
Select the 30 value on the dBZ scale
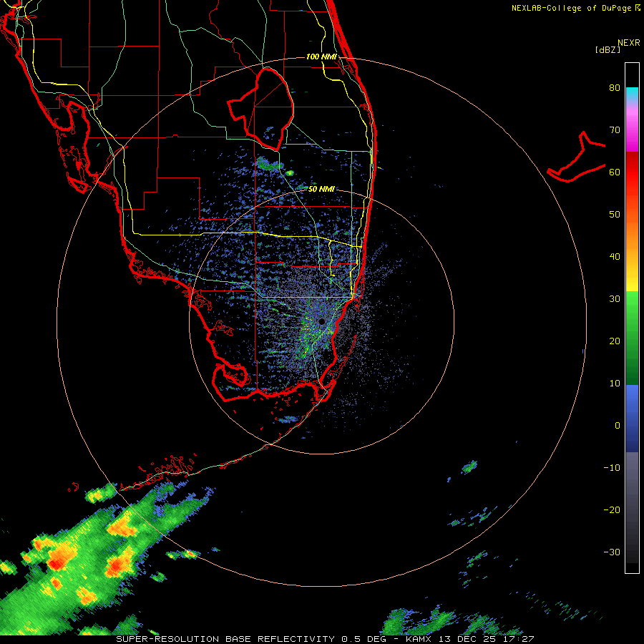615,299
